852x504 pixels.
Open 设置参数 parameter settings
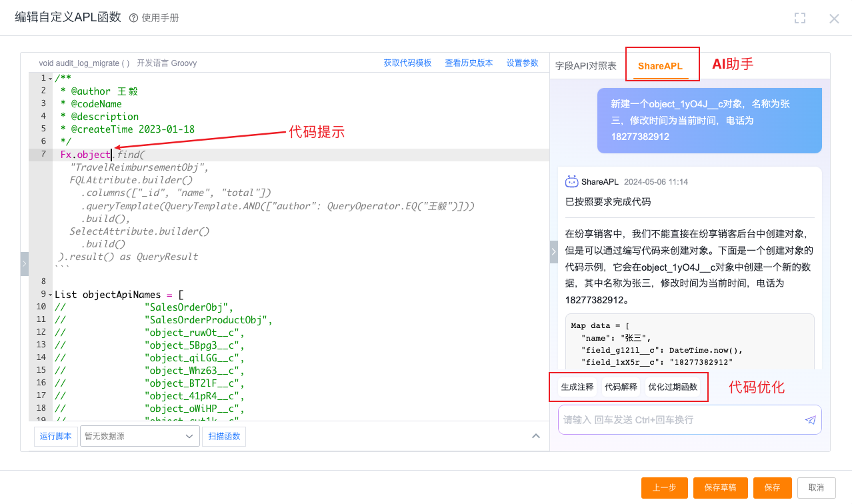pyautogui.click(x=522, y=63)
